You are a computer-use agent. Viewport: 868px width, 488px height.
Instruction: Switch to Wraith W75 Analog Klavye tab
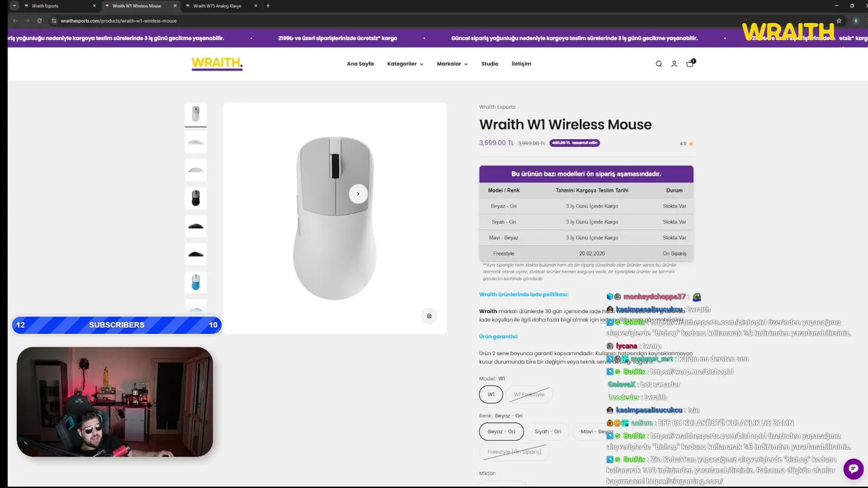[x=220, y=5]
